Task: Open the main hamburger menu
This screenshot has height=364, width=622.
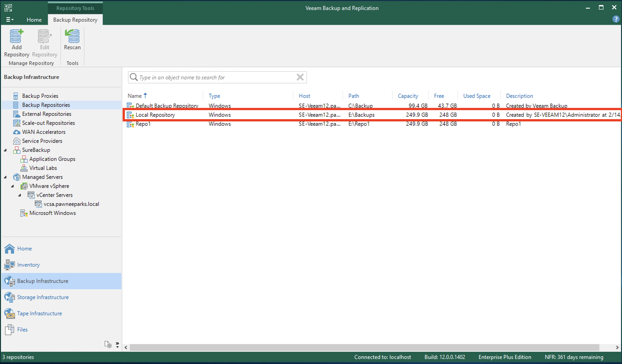Action: pyautogui.click(x=10, y=20)
